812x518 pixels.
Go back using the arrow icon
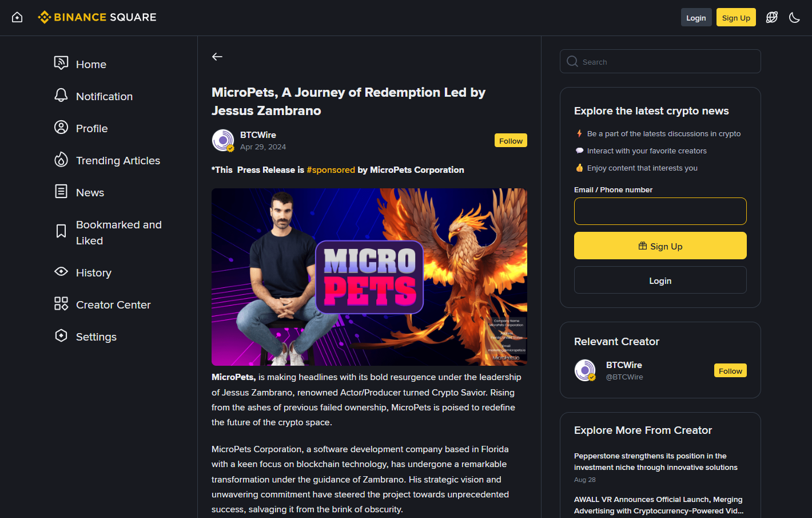click(x=217, y=57)
